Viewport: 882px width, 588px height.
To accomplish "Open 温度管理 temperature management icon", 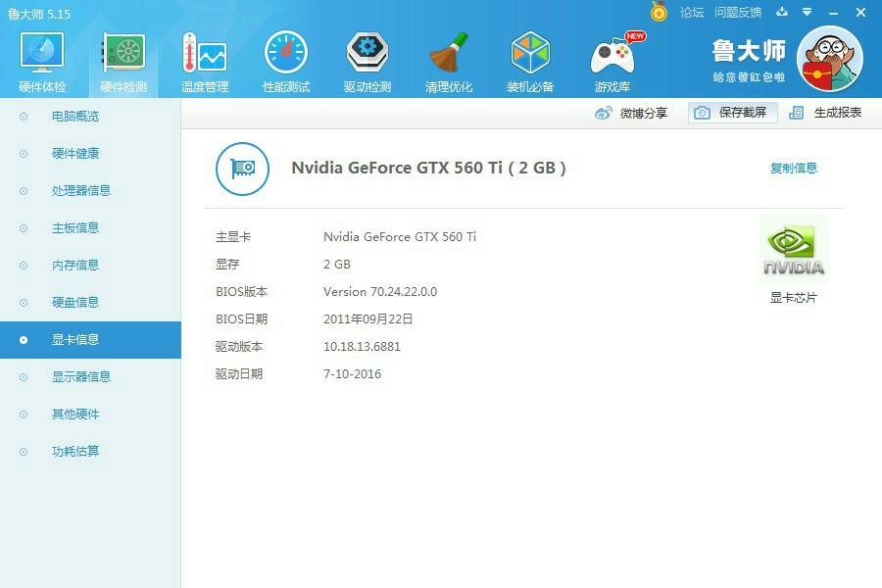I will point(205,53).
